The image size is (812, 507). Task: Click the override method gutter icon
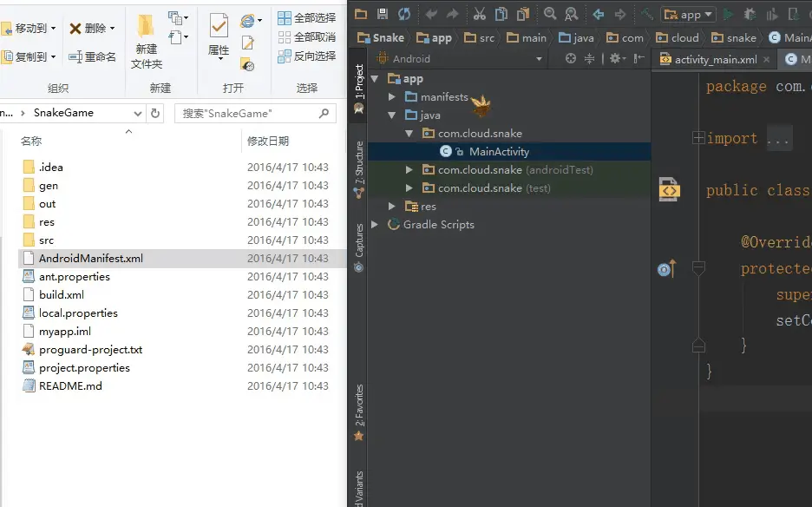pyautogui.click(x=667, y=268)
